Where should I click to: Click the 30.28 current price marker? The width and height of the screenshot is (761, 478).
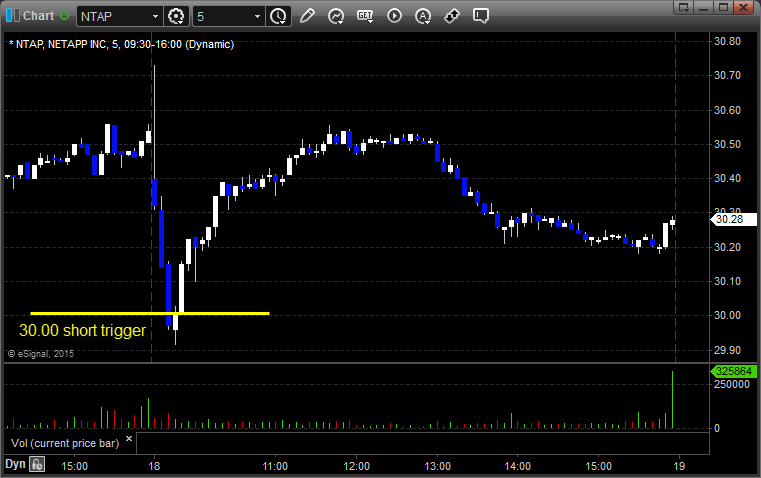(733, 219)
